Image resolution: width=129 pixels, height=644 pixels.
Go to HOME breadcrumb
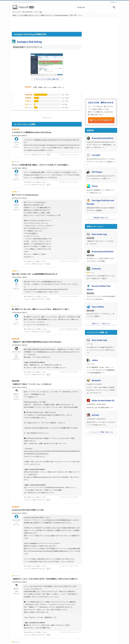coord(14,15)
